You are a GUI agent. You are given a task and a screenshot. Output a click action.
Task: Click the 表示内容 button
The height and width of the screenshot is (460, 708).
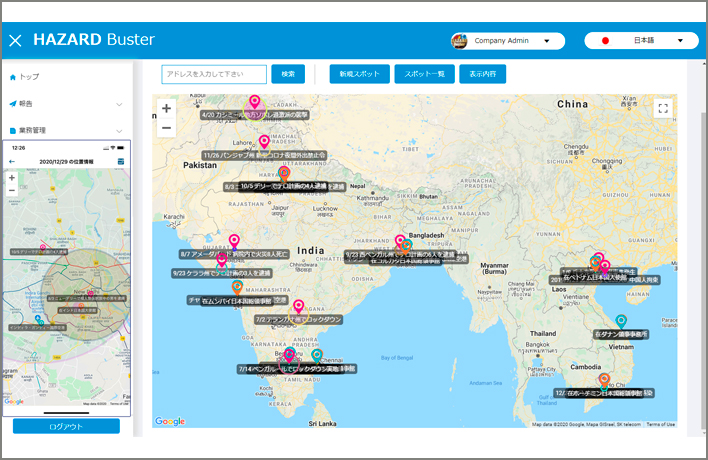coord(483,74)
